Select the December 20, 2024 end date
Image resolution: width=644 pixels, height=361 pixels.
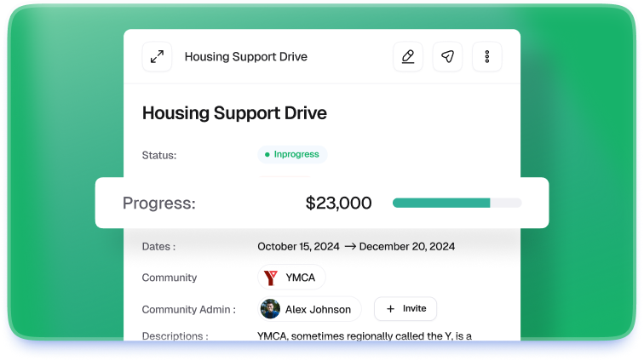pyautogui.click(x=407, y=247)
